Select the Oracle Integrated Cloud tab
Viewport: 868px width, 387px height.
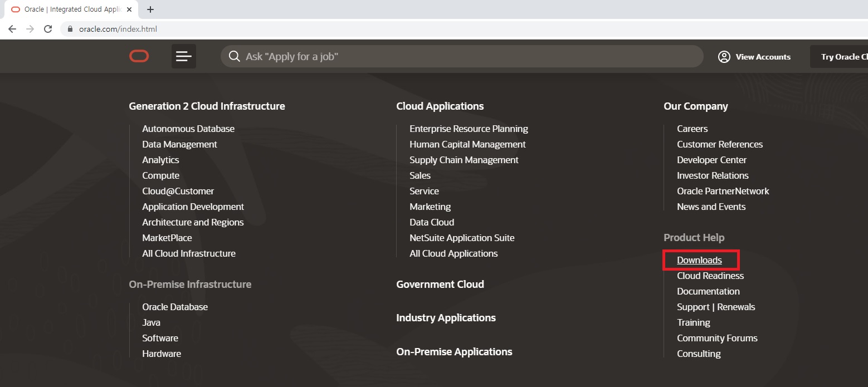click(x=71, y=9)
